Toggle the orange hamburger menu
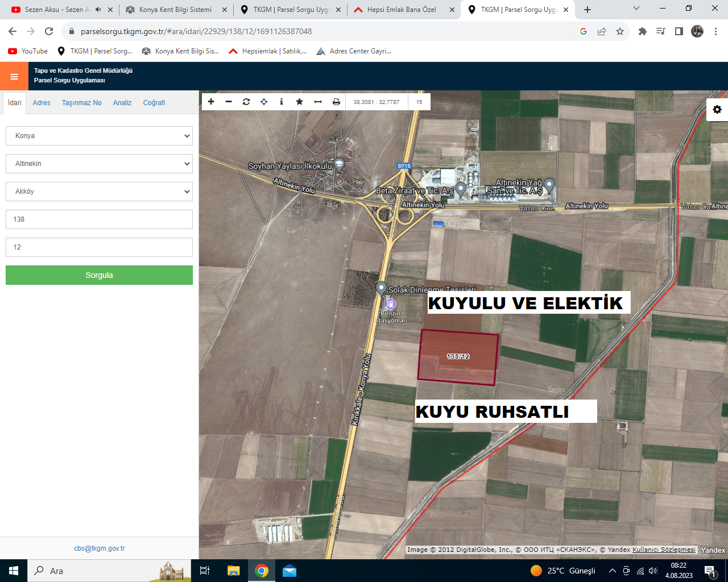The image size is (728, 582). pos(14,77)
